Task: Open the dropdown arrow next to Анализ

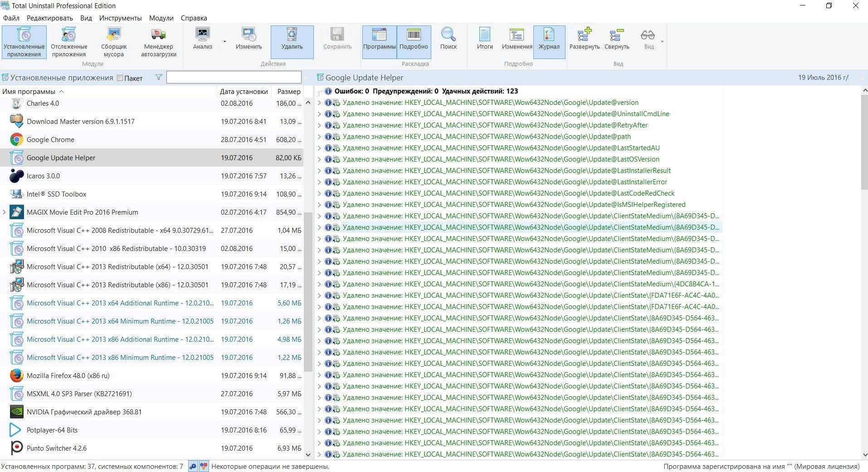Action: [x=224, y=42]
